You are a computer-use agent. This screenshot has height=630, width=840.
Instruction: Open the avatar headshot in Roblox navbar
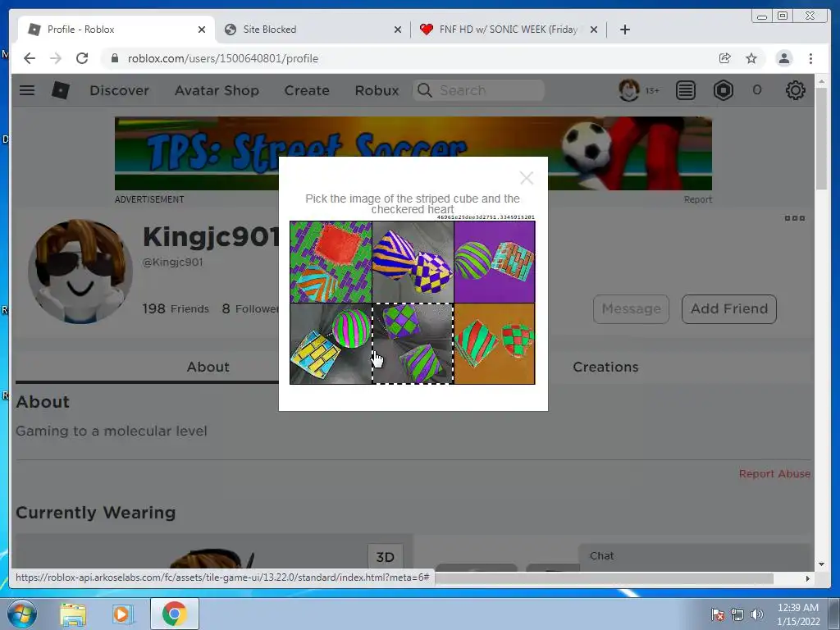[x=629, y=90]
